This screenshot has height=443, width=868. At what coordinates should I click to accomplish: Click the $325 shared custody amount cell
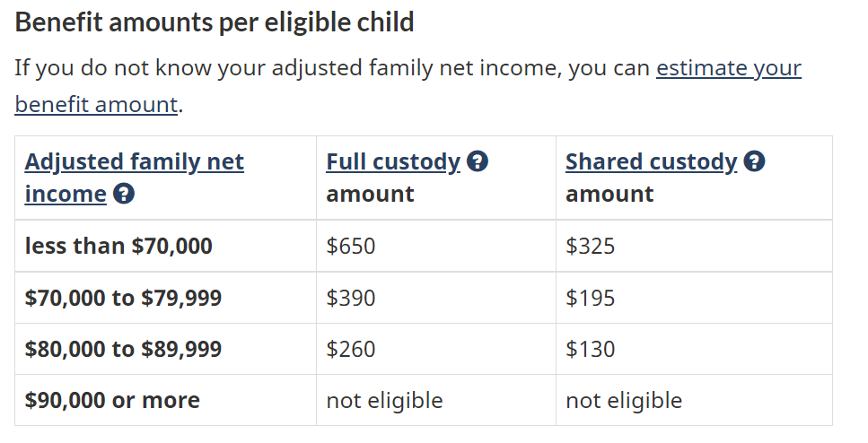click(591, 246)
